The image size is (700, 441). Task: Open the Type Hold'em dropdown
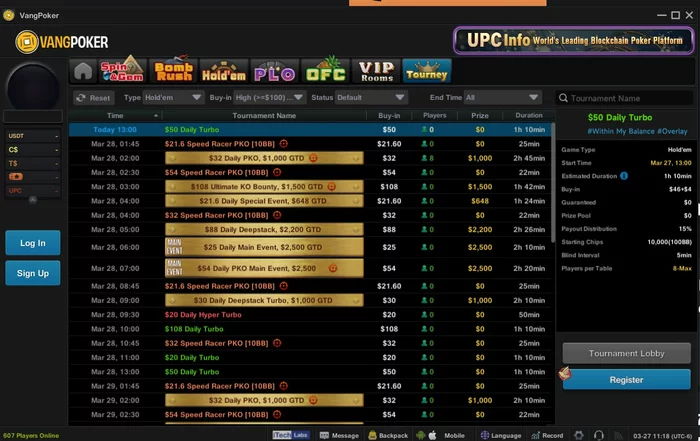click(x=173, y=97)
